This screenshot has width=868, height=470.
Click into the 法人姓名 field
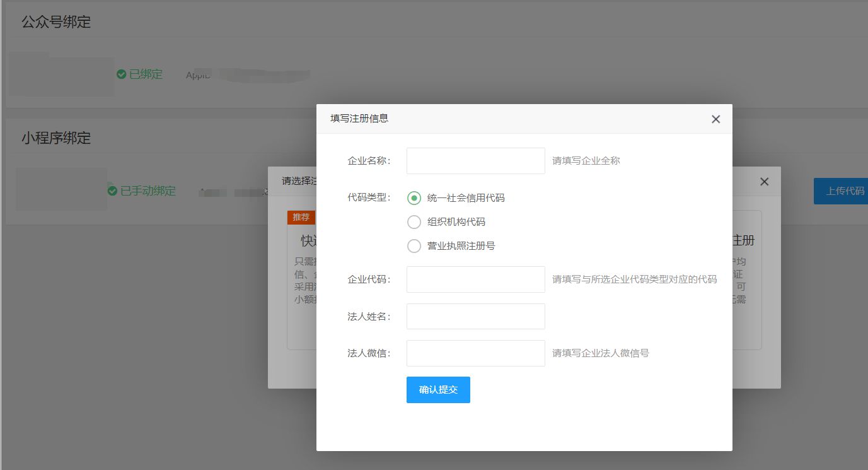pos(475,317)
